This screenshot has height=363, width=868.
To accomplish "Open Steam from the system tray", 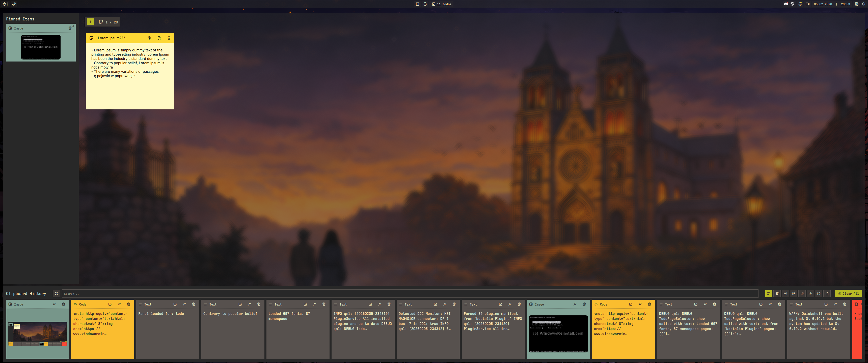I will pos(792,4).
